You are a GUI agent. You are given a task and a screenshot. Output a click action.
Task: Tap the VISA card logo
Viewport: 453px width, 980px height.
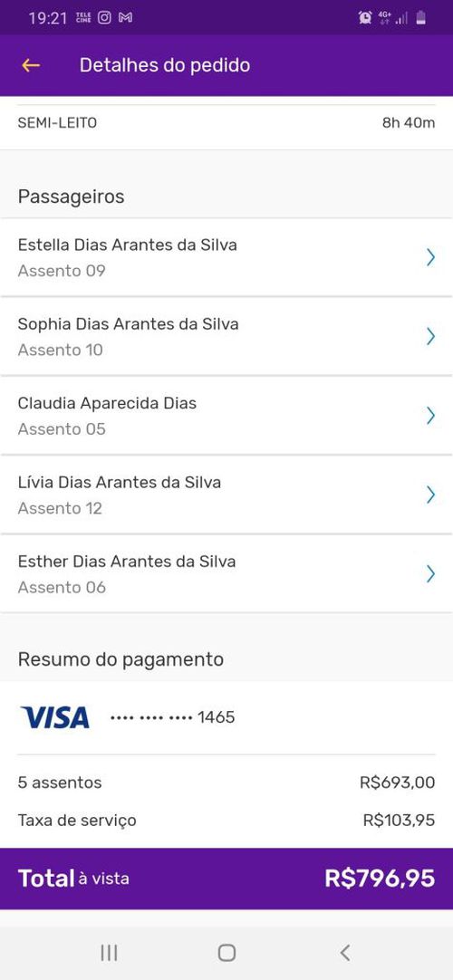[55, 716]
